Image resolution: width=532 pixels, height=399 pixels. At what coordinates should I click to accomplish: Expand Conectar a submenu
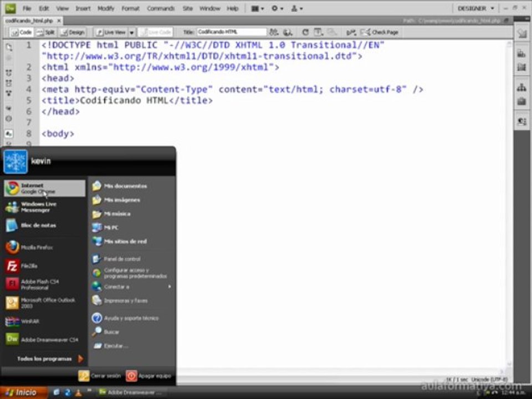(x=132, y=287)
